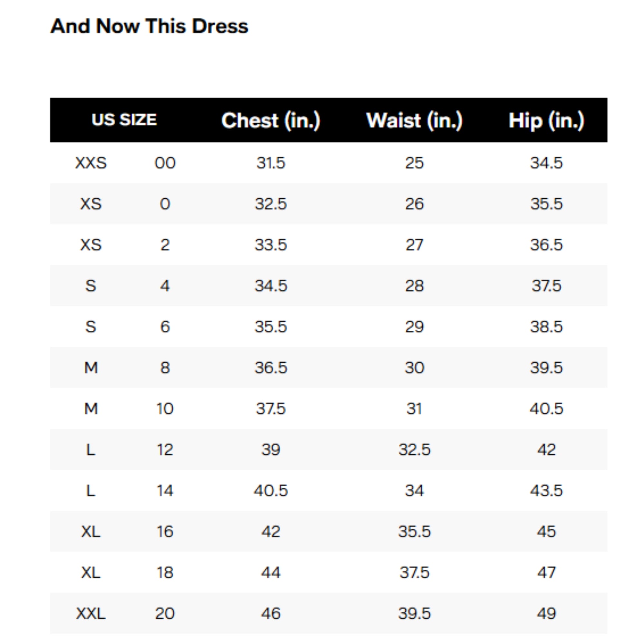Viewport: 644px width, 644px height.
Task: Click waist value 26 in size 0 row
Action: tap(414, 204)
